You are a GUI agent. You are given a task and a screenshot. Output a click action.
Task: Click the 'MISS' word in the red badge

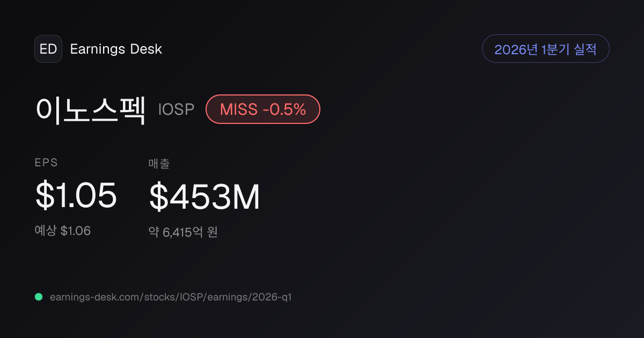tap(239, 109)
